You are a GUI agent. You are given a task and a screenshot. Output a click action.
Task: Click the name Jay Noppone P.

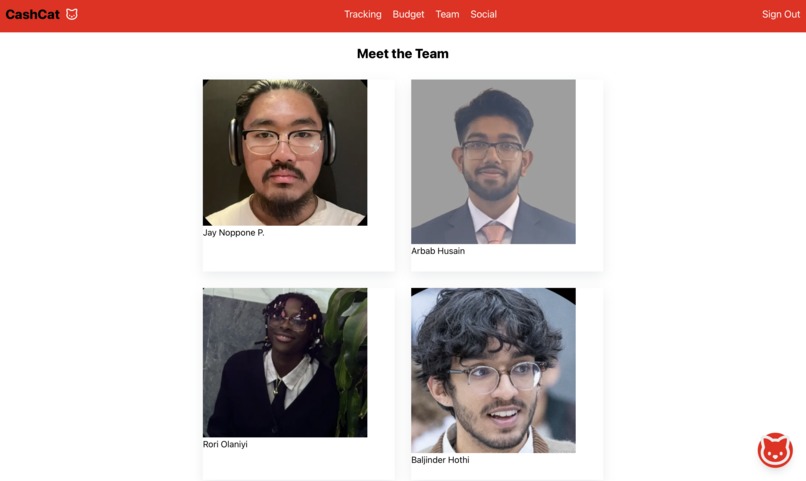pos(233,233)
